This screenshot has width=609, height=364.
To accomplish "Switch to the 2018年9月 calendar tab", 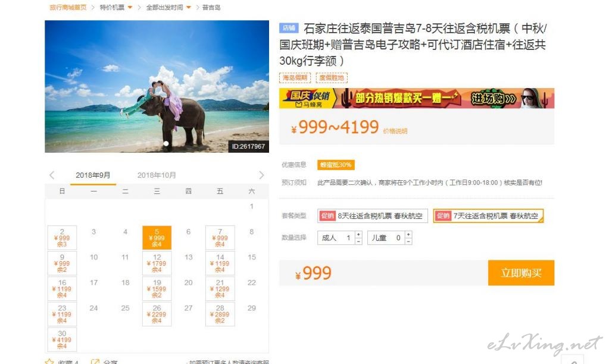I will 93,175.
